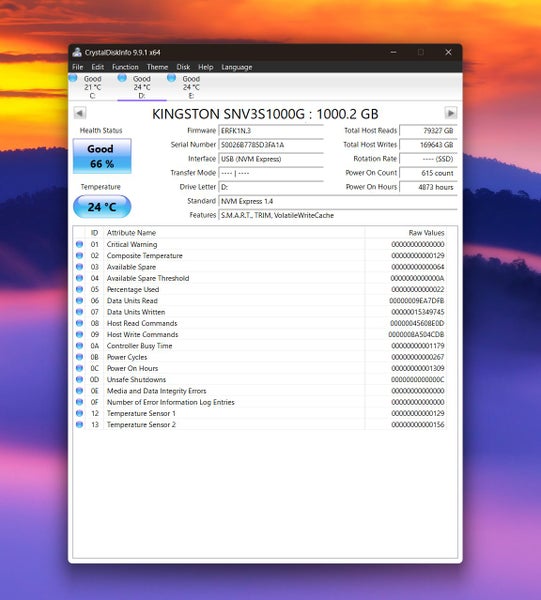Select the Power On Hours attribute row
Screen dimensions: 541x600
260,368
